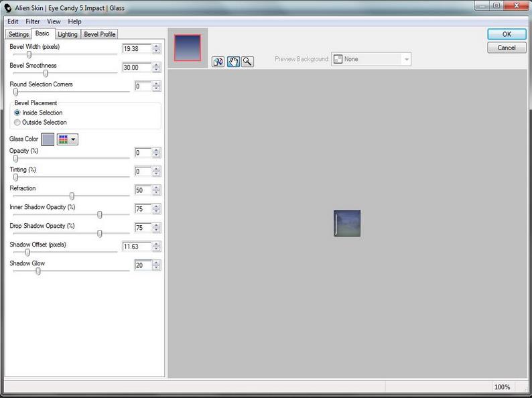
Task: Click the Glass Color swatch
Action: (48, 139)
